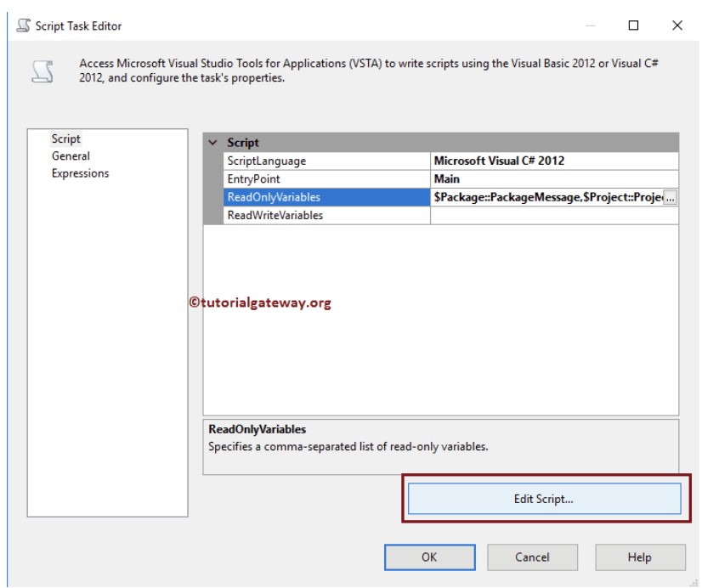Screen dimensions: 702x588
Task: Select the Script page in left list
Action: point(65,139)
